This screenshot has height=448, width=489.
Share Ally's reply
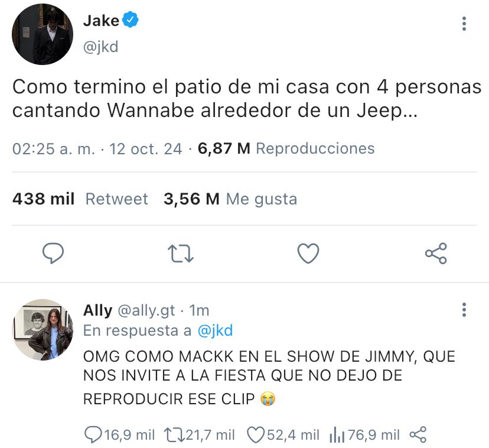click(x=418, y=434)
